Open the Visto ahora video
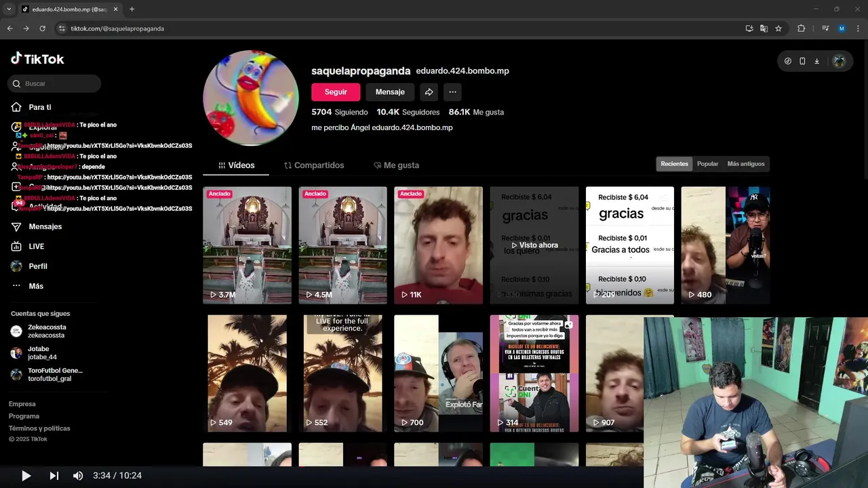868x488 pixels. 534,245
